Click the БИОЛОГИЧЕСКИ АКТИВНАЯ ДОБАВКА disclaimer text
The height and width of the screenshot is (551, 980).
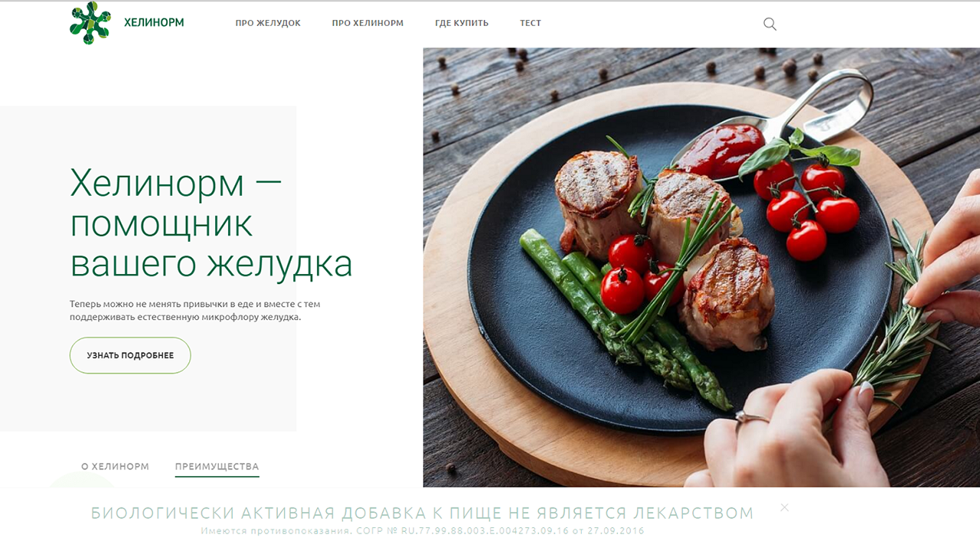click(x=423, y=513)
